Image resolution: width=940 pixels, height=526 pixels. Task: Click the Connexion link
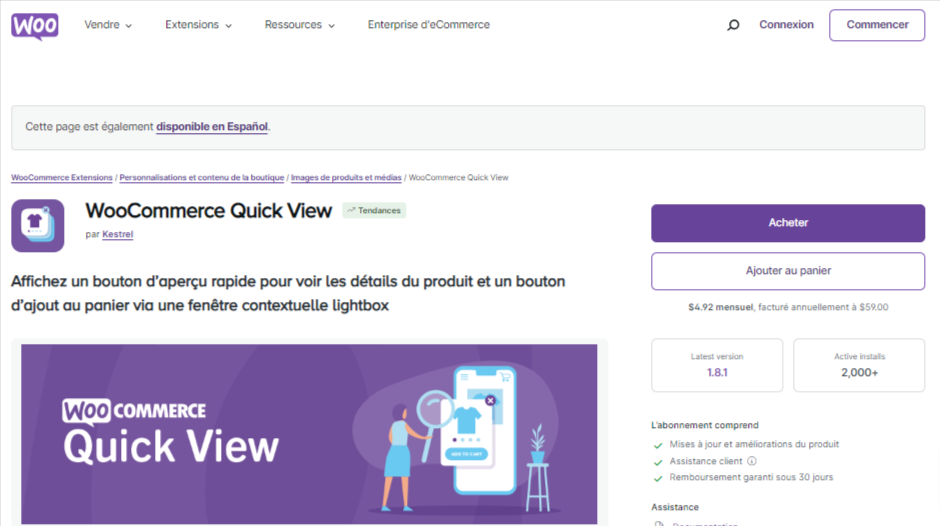pos(786,25)
